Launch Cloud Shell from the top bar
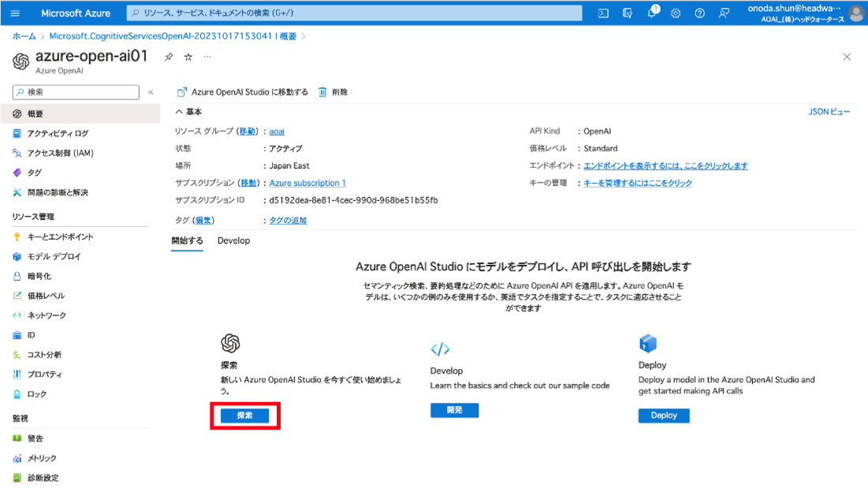The image size is (868, 488). click(603, 13)
